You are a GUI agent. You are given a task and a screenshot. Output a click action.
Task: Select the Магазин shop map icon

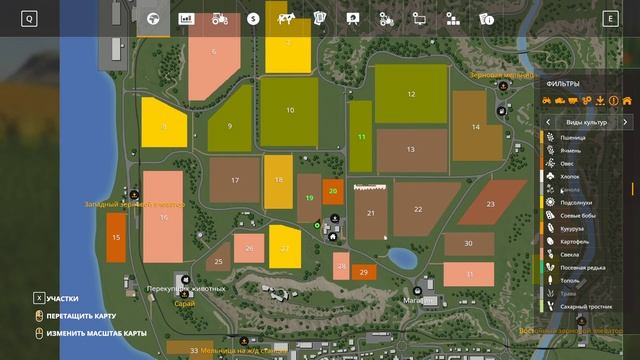417,291
